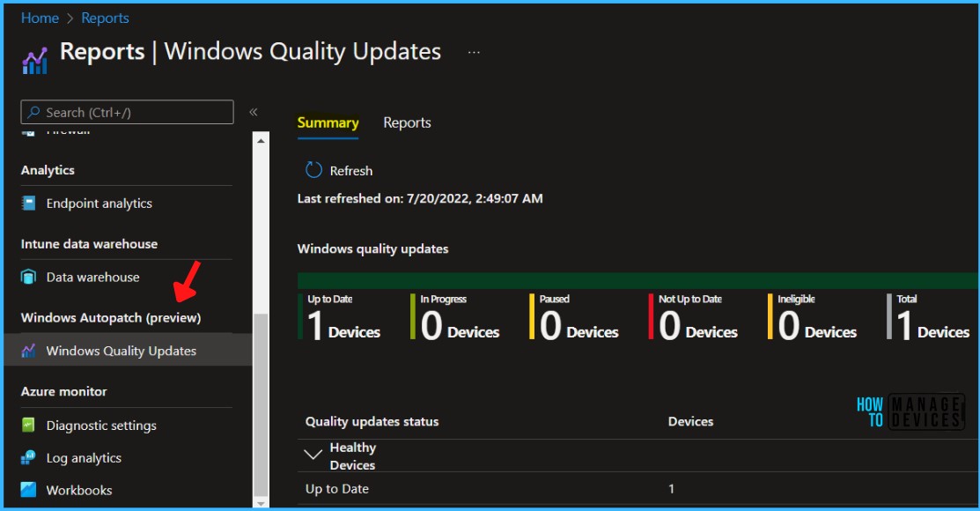
Task: Click the Intune data warehouse heading
Action: coord(89,244)
